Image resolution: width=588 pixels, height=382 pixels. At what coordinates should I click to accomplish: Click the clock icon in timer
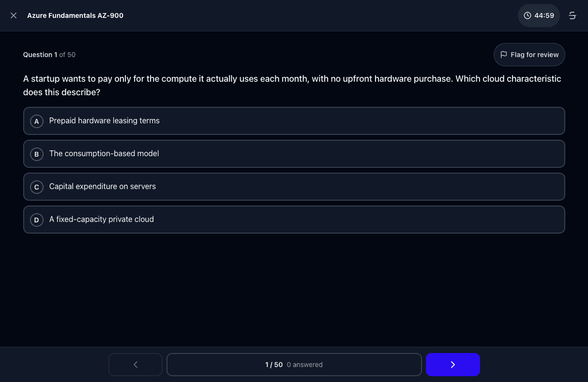pyautogui.click(x=528, y=15)
